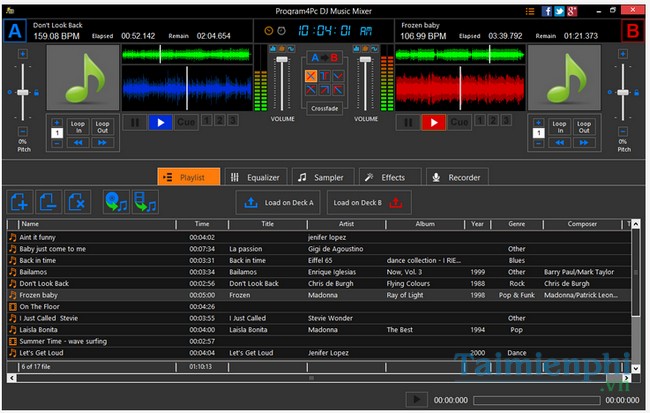Pause Deck B playback

pyautogui.click(x=408, y=122)
